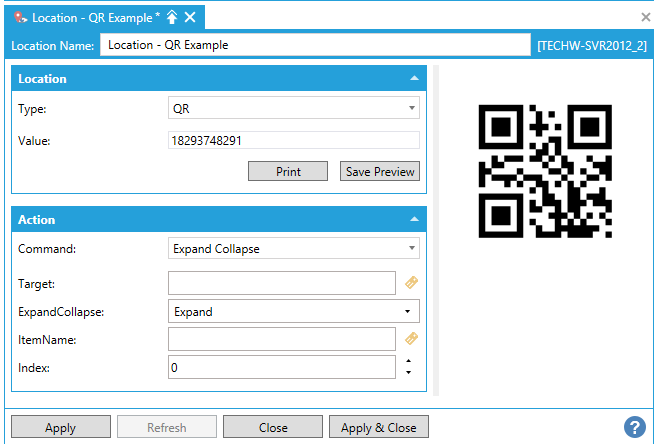Collapse the Action section
The image size is (654, 444).
[414, 219]
